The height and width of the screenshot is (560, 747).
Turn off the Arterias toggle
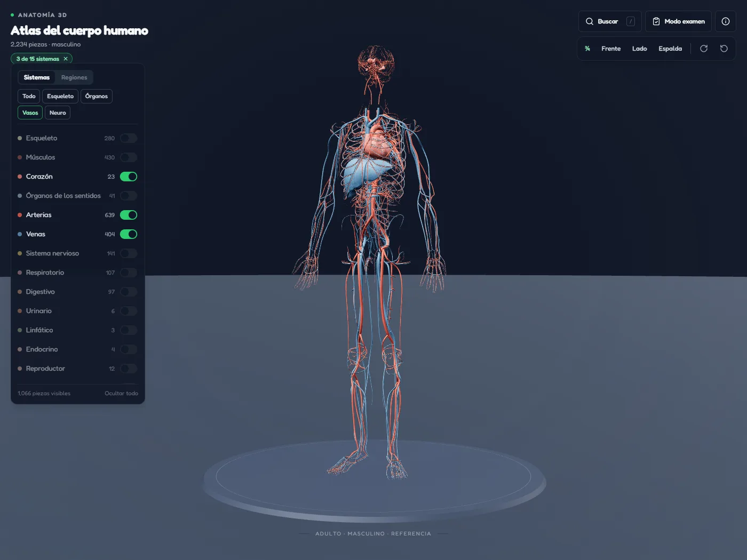tap(129, 215)
